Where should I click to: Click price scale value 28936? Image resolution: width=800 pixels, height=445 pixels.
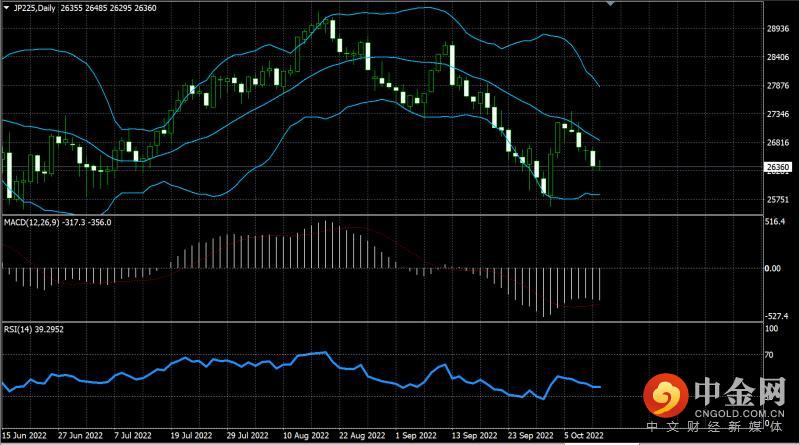[778, 29]
